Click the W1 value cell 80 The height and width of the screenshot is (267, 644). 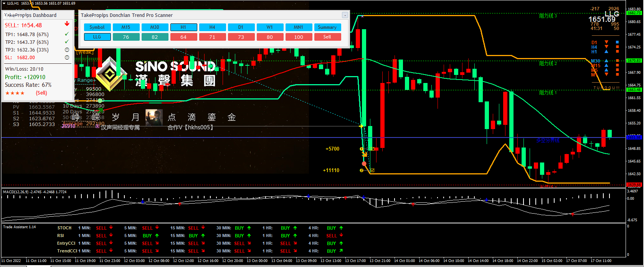point(270,37)
